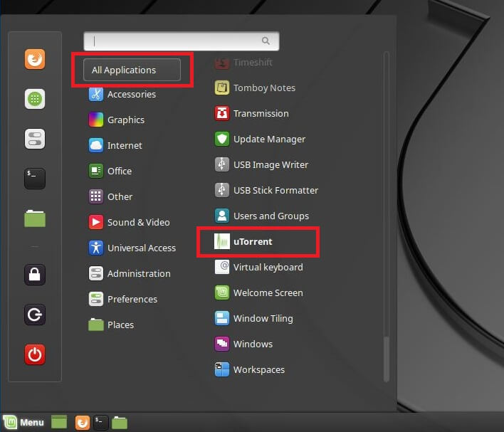Select the Internet category
This screenshot has height=432, width=504.
pos(115,145)
